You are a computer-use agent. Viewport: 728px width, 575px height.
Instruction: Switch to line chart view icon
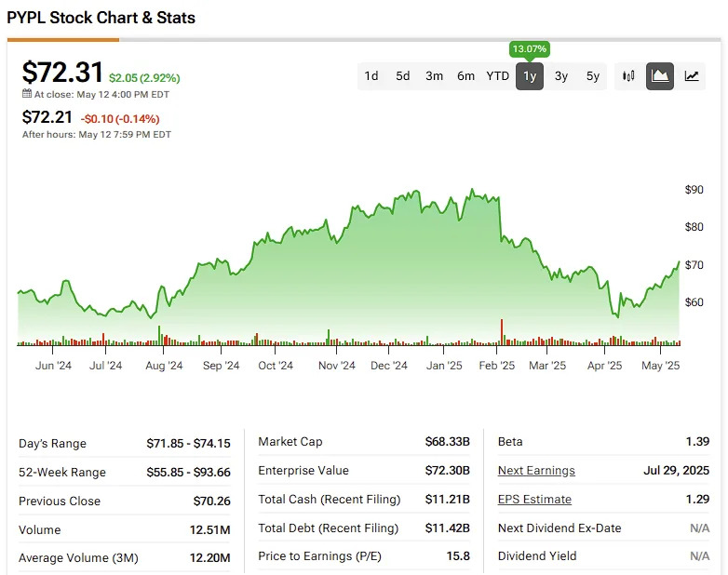(x=692, y=75)
